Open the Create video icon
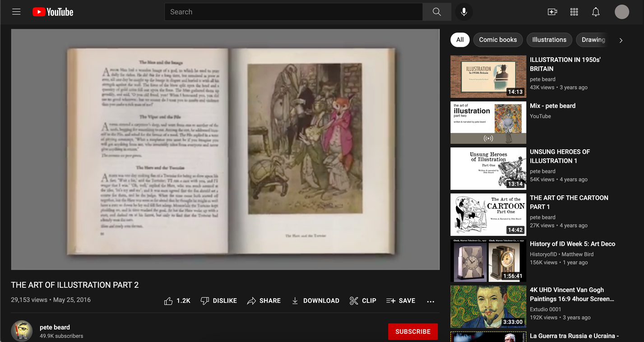The height and width of the screenshot is (342, 644). (x=552, y=12)
